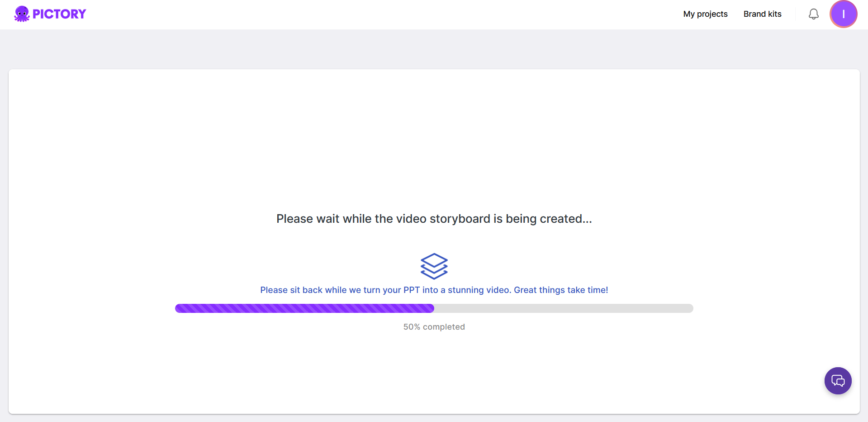Click the "Great things take time" message
This screenshot has height=422, width=868.
pos(434,290)
